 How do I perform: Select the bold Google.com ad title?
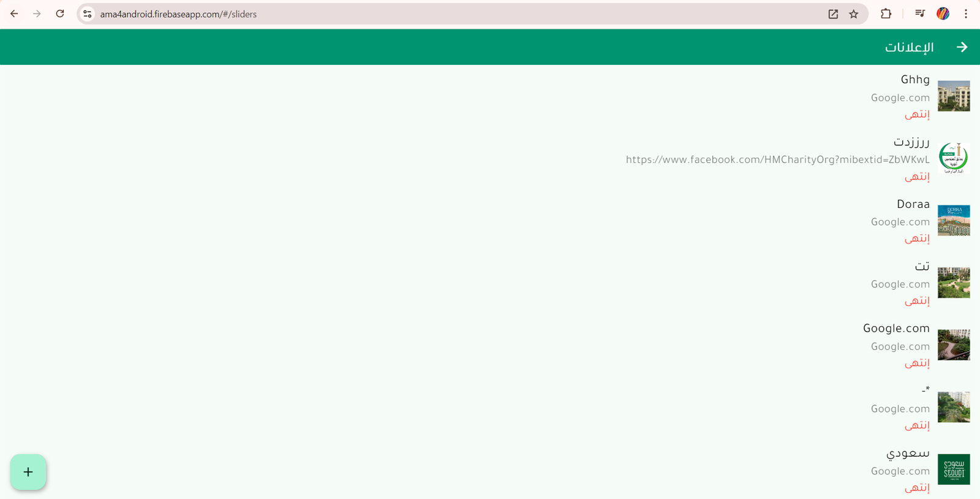point(896,329)
